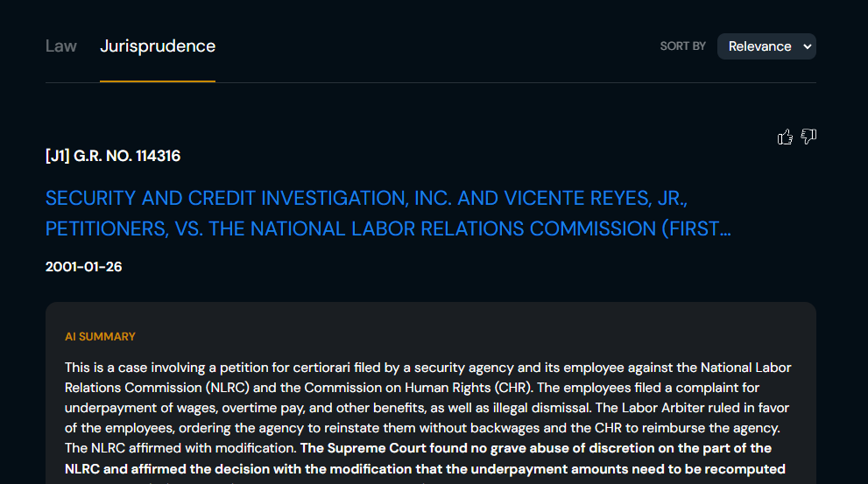868x484 pixels.
Task: Click "The NLRC affirmed with modification" text
Action: tap(180, 448)
